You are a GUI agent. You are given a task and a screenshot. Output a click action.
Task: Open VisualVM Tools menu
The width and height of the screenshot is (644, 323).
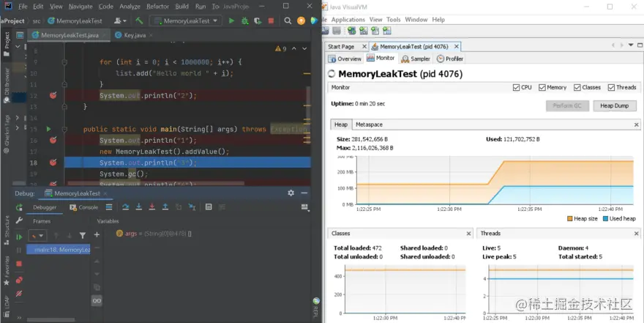(x=393, y=19)
